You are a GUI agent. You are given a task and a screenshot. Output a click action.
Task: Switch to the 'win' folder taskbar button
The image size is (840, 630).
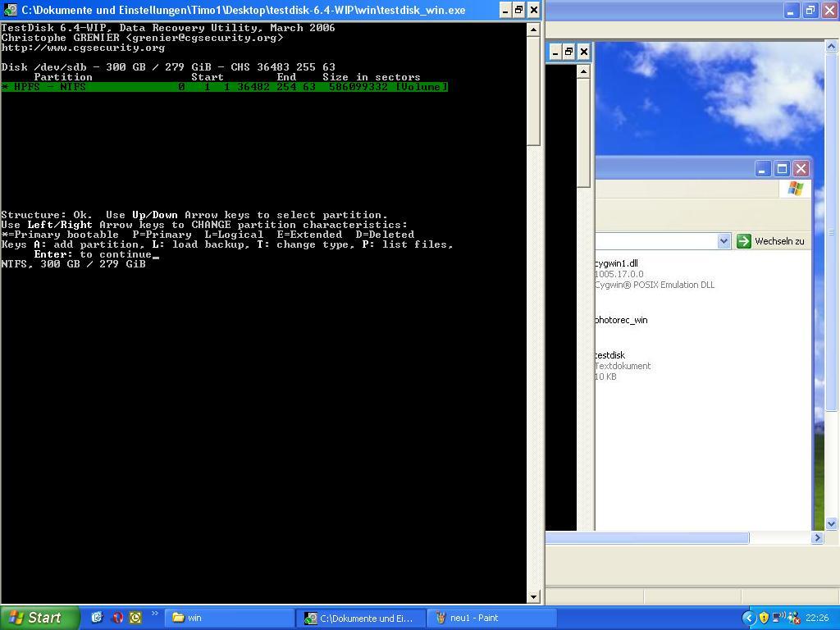(x=229, y=618)
